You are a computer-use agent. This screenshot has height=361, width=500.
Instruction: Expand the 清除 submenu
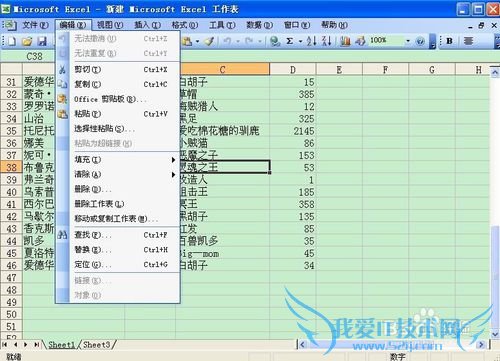(x=118, y=174)
